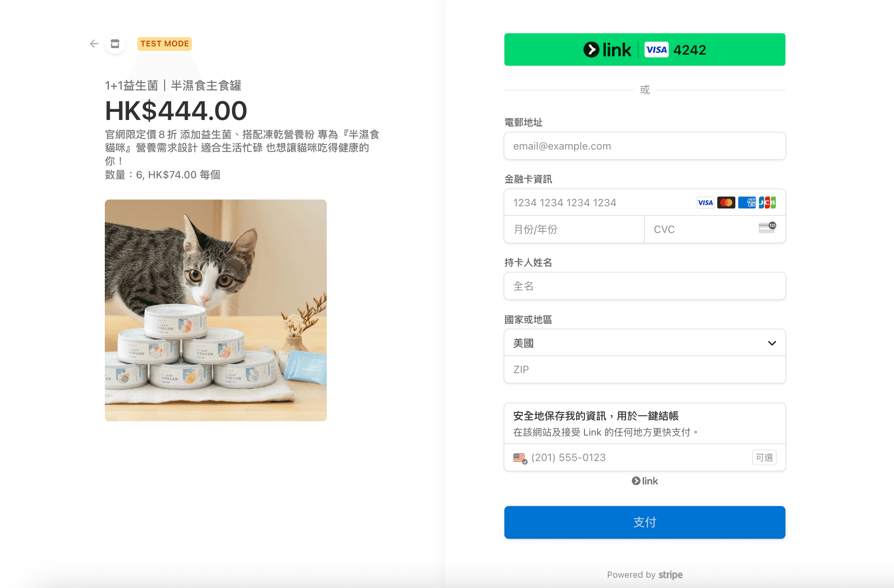Click into the CVC input field
This screenshot has height=588, width=894.
coord(699,229)
